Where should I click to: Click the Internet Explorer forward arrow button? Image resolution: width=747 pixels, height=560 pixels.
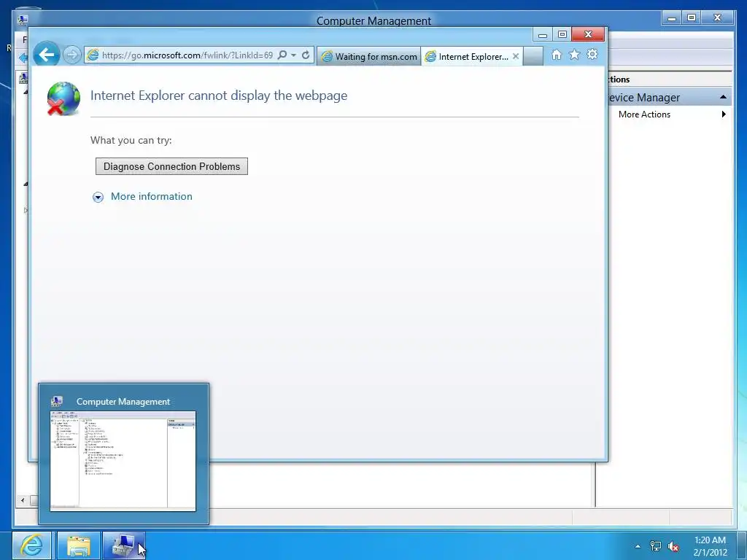tap(72, 55)
